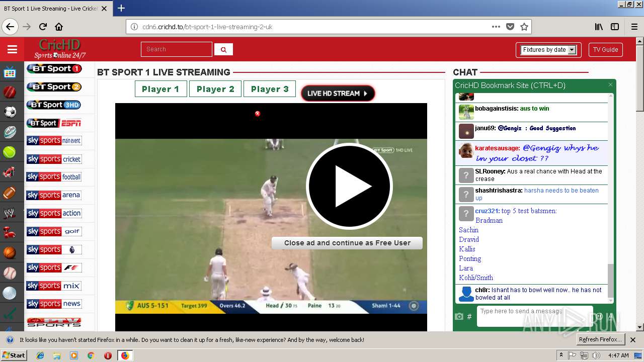The height and width of the screenshot is (362, 644).
Task: Close the CricHD chat panel
Action: (610, 85)
